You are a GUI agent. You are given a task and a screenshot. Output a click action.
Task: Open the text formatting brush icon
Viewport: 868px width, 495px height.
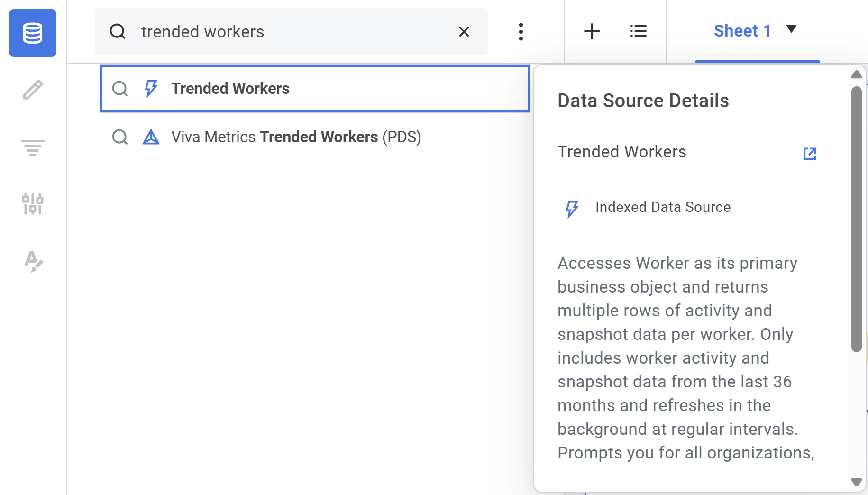pos(33,262)
